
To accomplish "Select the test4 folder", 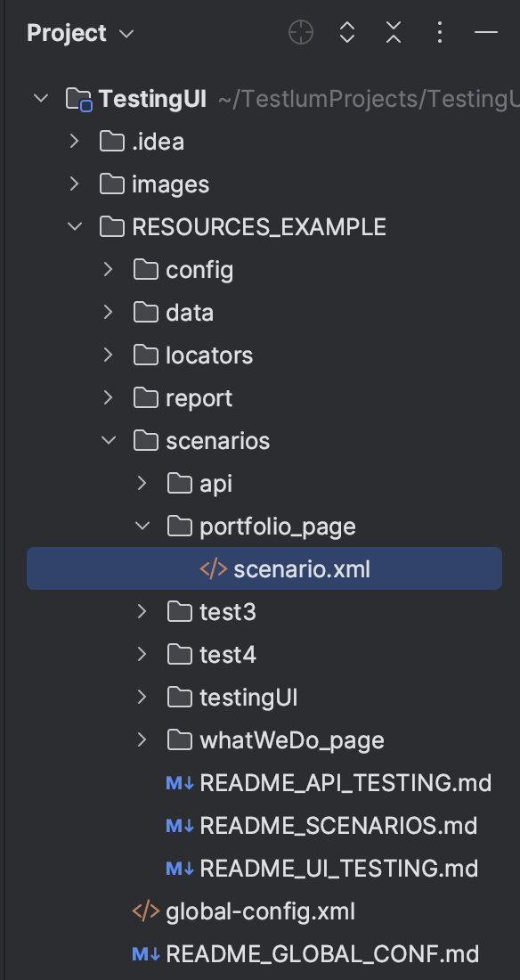I will [228, 655].
